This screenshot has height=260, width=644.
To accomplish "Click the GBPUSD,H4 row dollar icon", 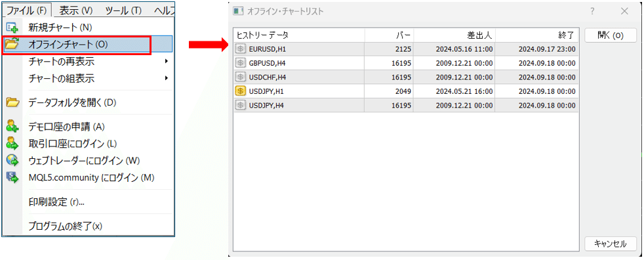I will pyautogui.click(x=240, y=63).
